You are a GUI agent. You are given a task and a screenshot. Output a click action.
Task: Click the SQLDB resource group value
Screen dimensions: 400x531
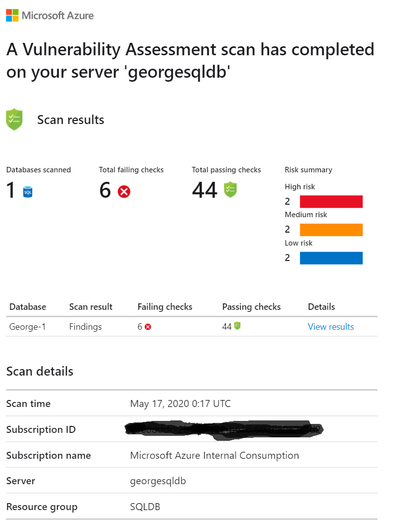[x=145, y=507]
